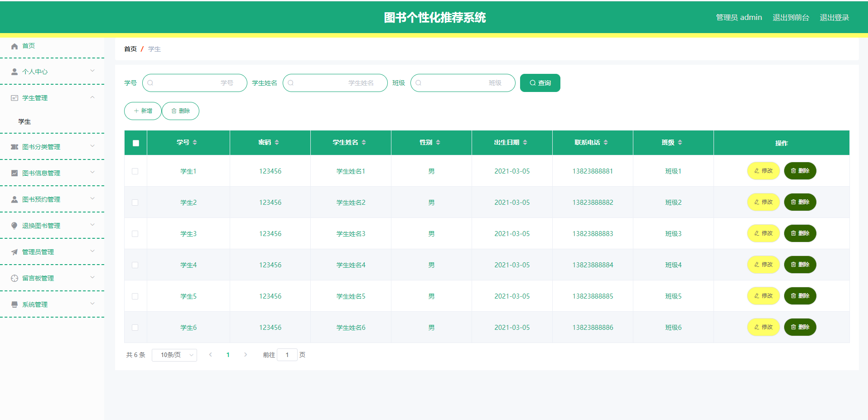Sort by 性别 column sort arrows
Viewport: 868px width, 420px height.
click(438, 142)
